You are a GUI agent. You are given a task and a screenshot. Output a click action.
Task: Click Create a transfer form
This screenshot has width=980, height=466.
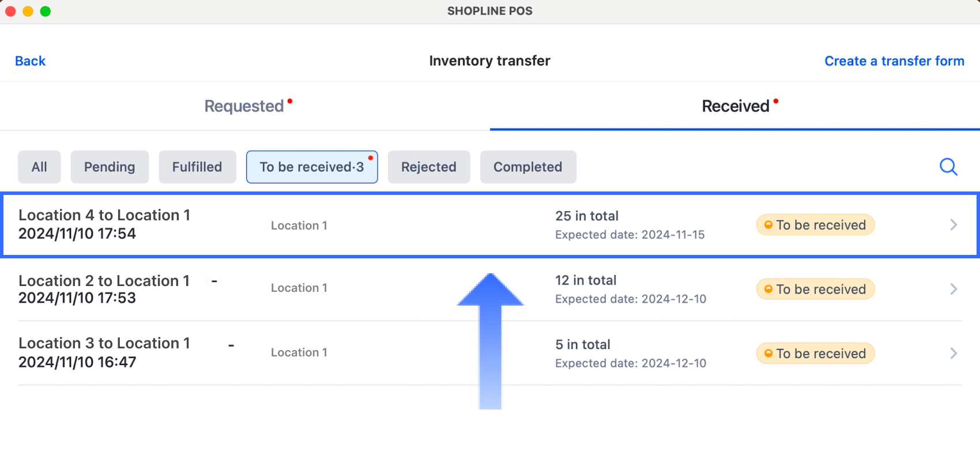tap(894, 61)
